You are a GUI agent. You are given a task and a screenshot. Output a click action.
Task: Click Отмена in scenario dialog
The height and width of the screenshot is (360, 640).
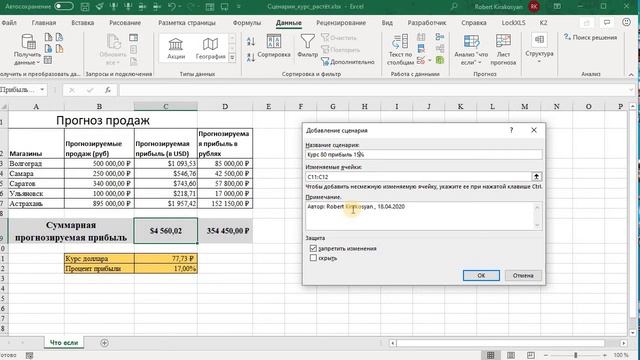click(x=523, y=276)
